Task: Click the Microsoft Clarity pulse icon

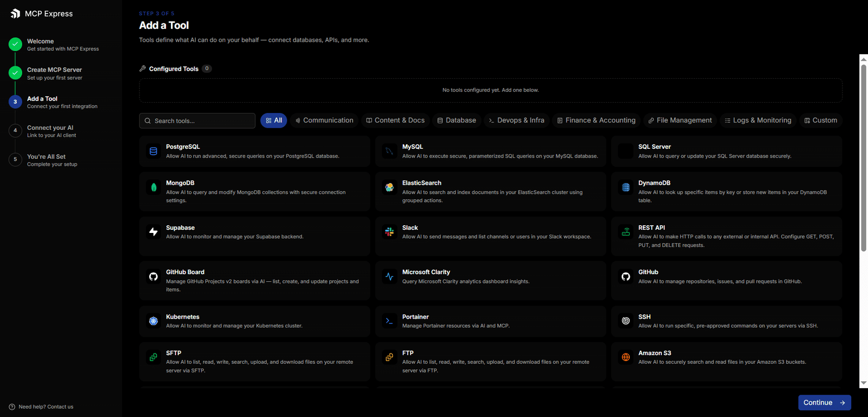Action: point(390,276)
